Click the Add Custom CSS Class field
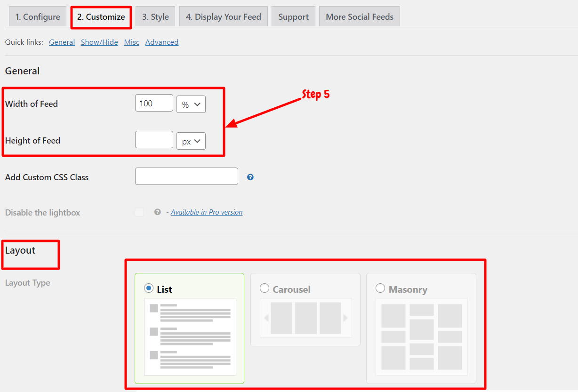578x392 pixels. 186,176
